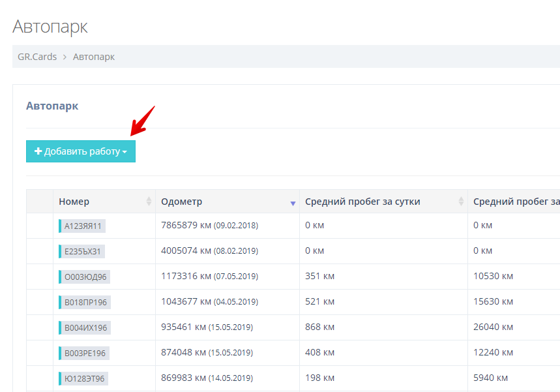Click the plus icon on Добавить работу

[x=38, y=151]
